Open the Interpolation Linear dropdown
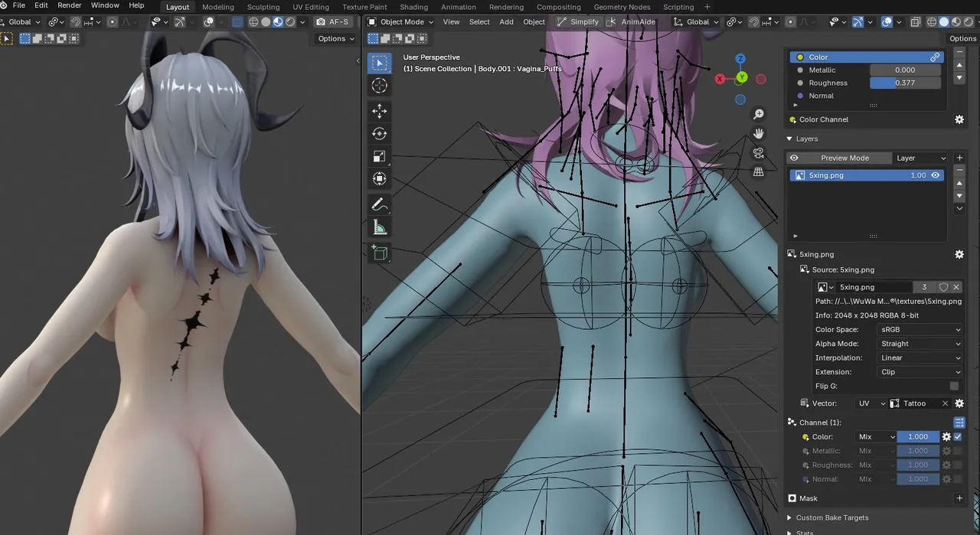Viewport: 980px width, 535px height. 920,358
